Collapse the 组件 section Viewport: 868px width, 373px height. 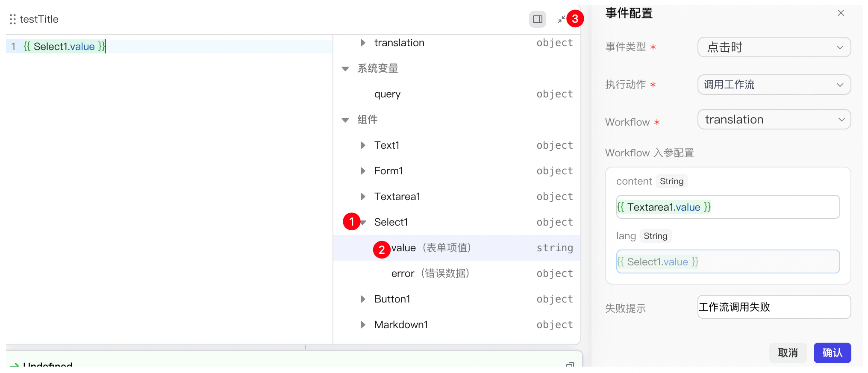(345, 120)
